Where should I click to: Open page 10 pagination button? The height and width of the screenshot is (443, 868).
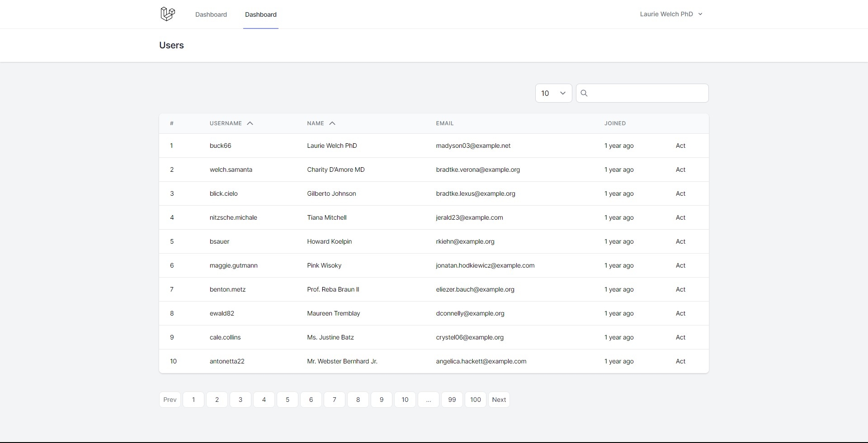pyautogui.click(x=405, y=400)
